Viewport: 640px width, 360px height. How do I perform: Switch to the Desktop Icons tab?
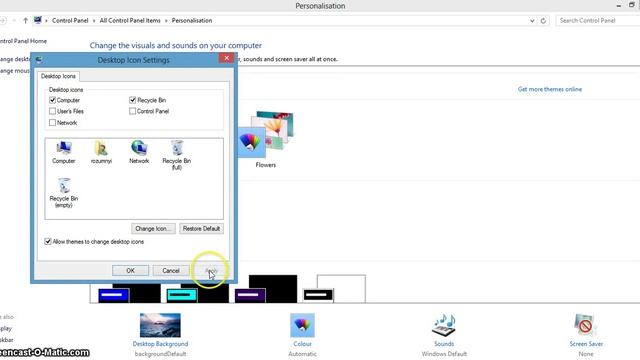[x=58, y=76]
